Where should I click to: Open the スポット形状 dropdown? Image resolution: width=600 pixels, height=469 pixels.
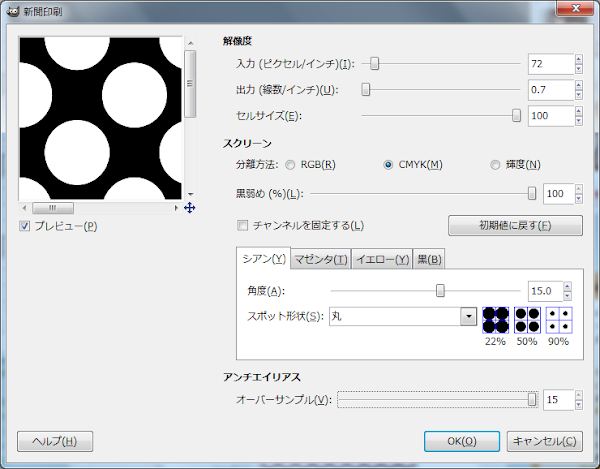tap(468, 316)
